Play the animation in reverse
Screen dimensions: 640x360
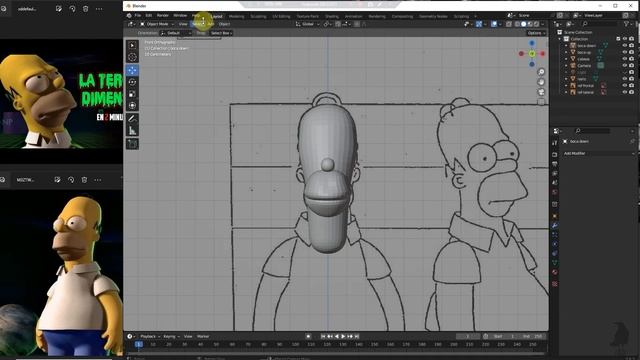point(337,336)
